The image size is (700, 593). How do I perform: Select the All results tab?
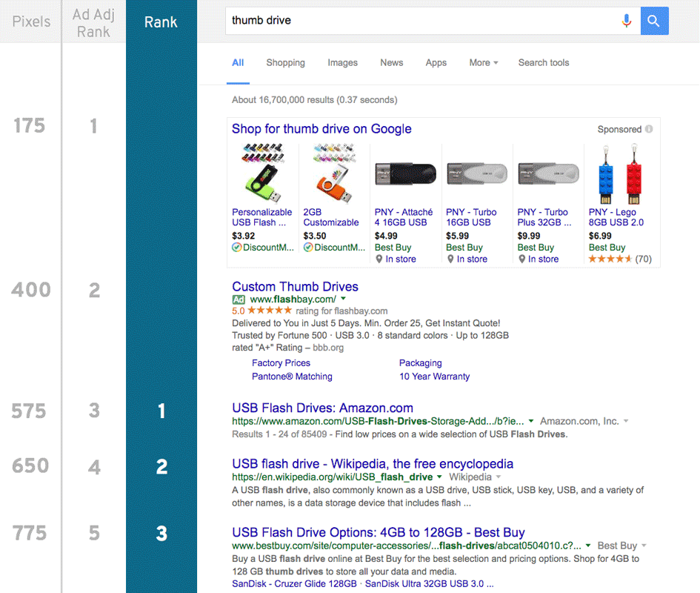tap(238, 62)
